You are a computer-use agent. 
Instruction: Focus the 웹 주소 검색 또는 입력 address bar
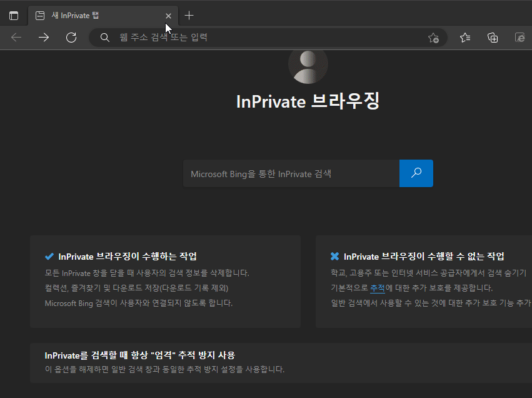click(268, 38)
